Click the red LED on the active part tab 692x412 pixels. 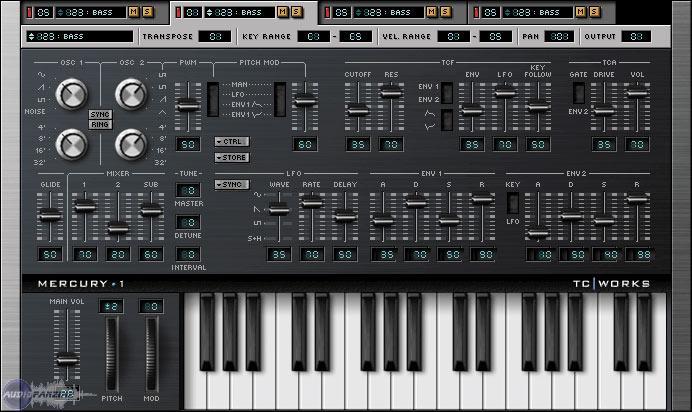coord(178,12)
